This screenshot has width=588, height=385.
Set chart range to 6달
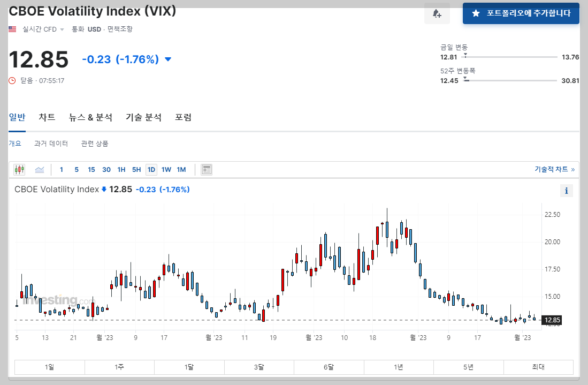click(x=329, y=367)
